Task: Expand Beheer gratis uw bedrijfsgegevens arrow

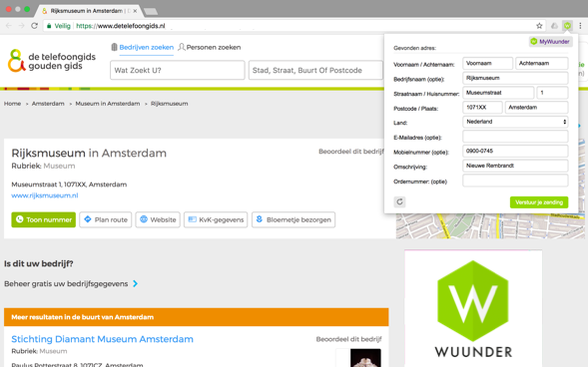Action: click(x=136, y=284)
